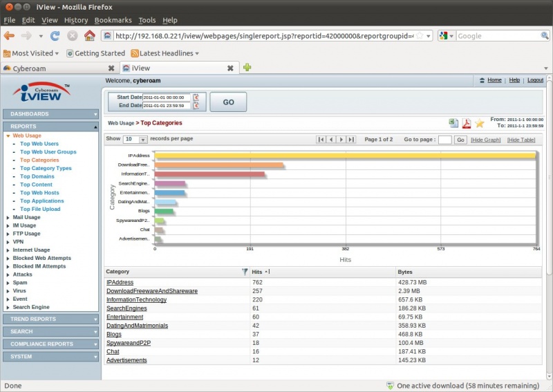Export report as PDF icon
Viewport: 553px width, 392px height.
[467, 123]
